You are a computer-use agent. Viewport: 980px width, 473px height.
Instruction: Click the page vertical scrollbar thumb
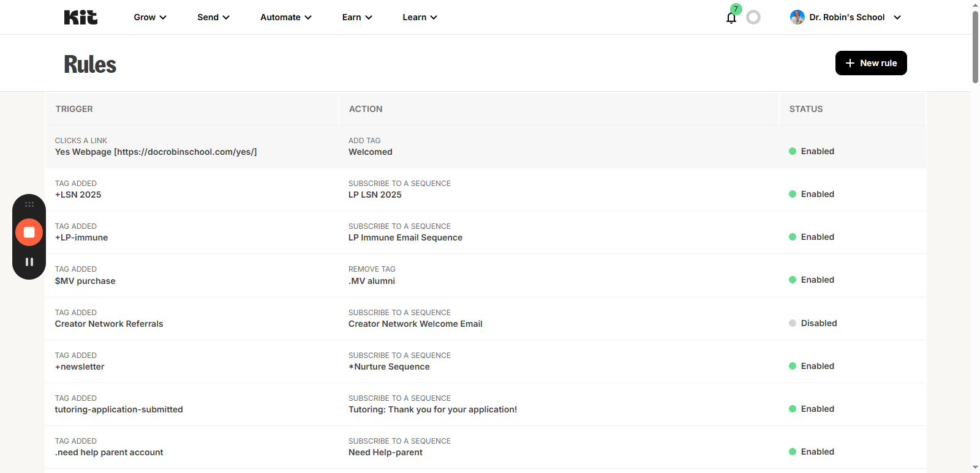pyautogui.click(x=975, y=46)
